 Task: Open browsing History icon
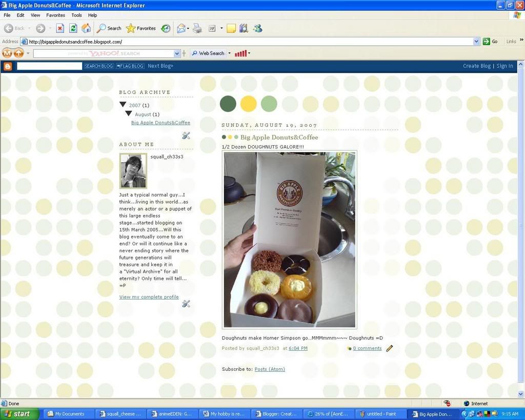(x=166, y=29)
